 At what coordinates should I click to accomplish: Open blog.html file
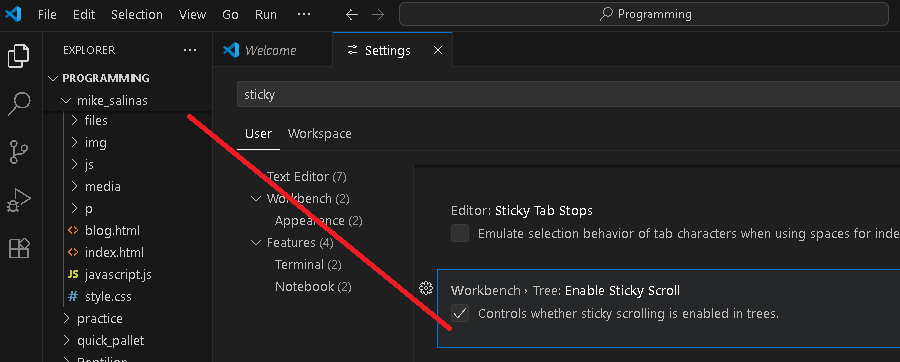coord(112,231)
